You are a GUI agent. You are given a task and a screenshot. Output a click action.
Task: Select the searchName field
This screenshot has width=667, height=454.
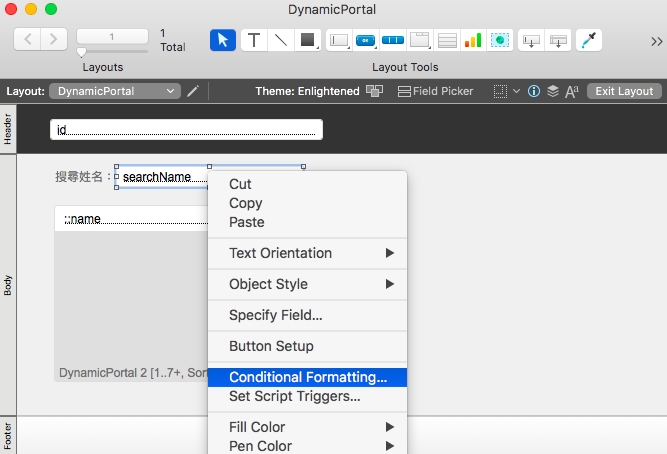point(162,177)
